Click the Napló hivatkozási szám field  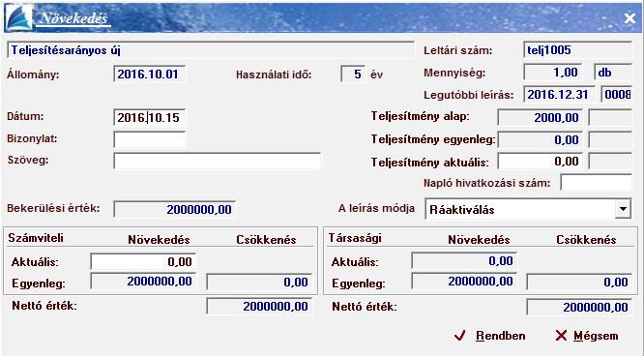click(x=596, y=183)
